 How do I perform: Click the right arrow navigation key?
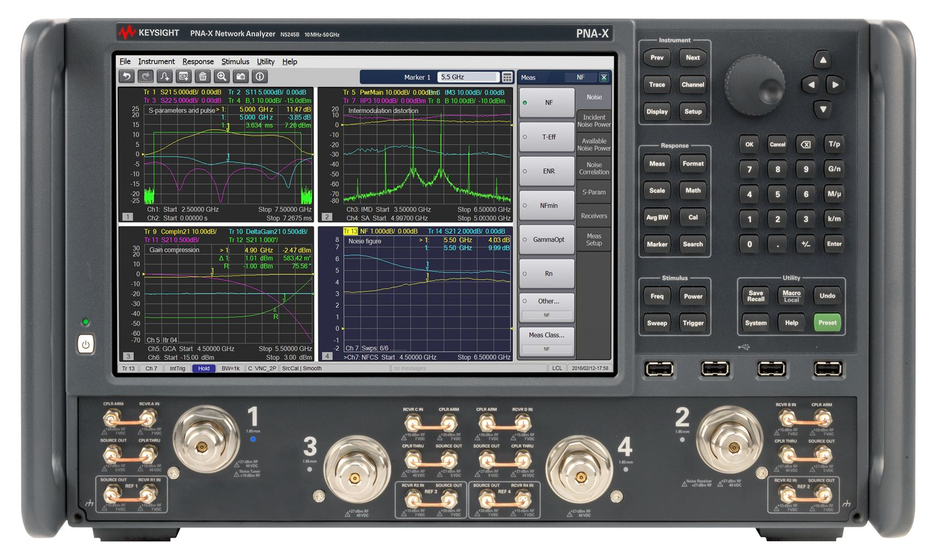835,84
